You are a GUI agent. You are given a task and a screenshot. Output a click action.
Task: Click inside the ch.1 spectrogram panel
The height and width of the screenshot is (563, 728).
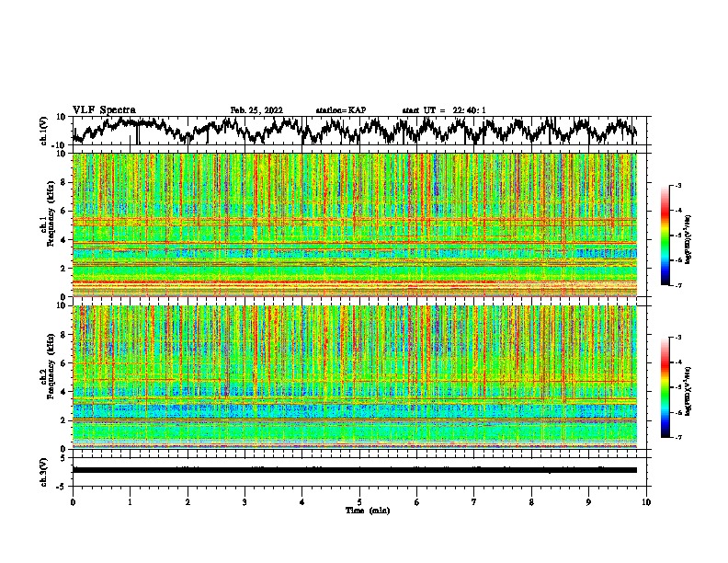tap(355, 224)
